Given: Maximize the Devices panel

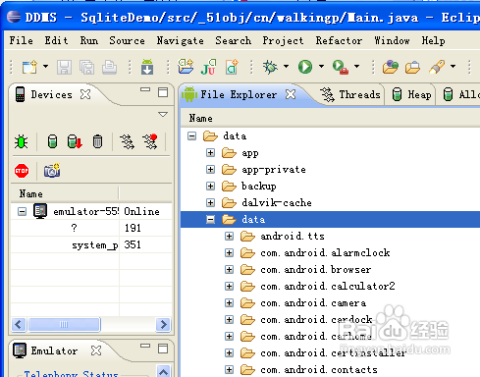Looking at the screenshot, I should tap(163, 92).
